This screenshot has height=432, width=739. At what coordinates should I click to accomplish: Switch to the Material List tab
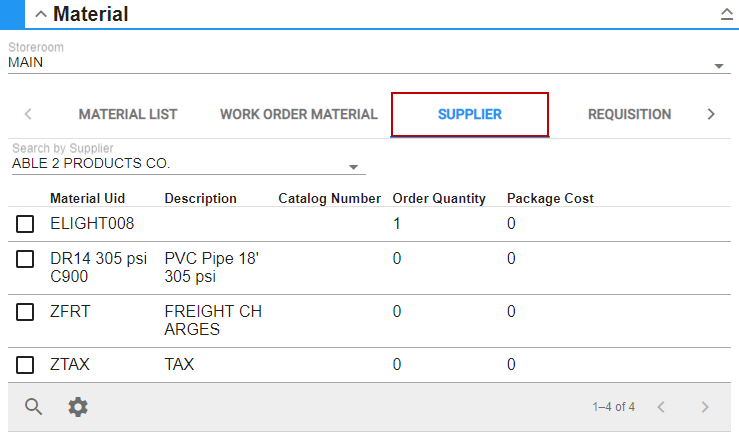tap(128, 114)
